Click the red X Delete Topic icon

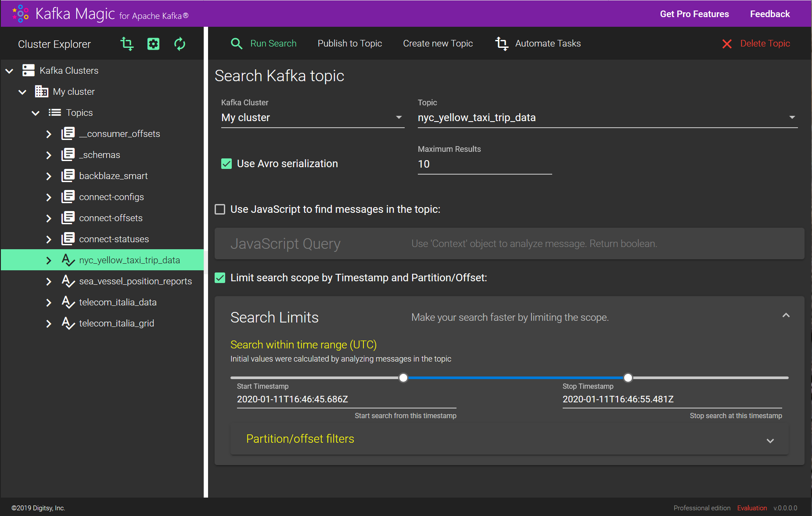pos(727,44)
